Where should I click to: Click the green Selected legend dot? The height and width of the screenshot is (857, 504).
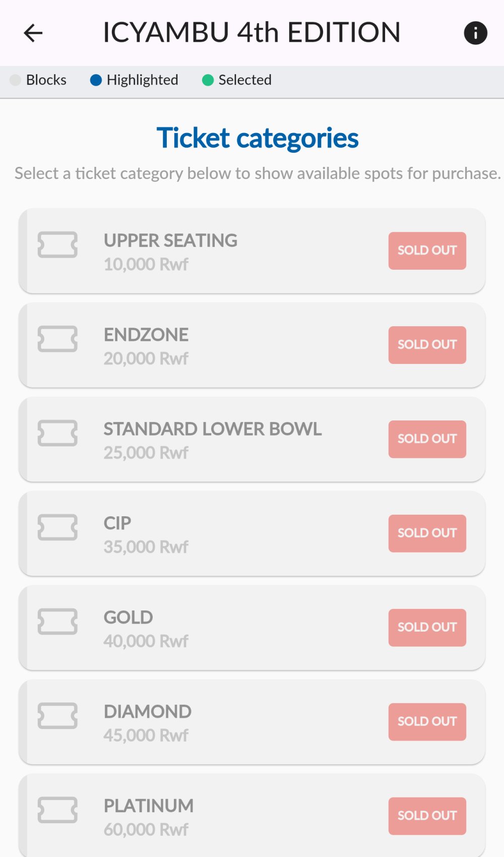coord(208,80)
